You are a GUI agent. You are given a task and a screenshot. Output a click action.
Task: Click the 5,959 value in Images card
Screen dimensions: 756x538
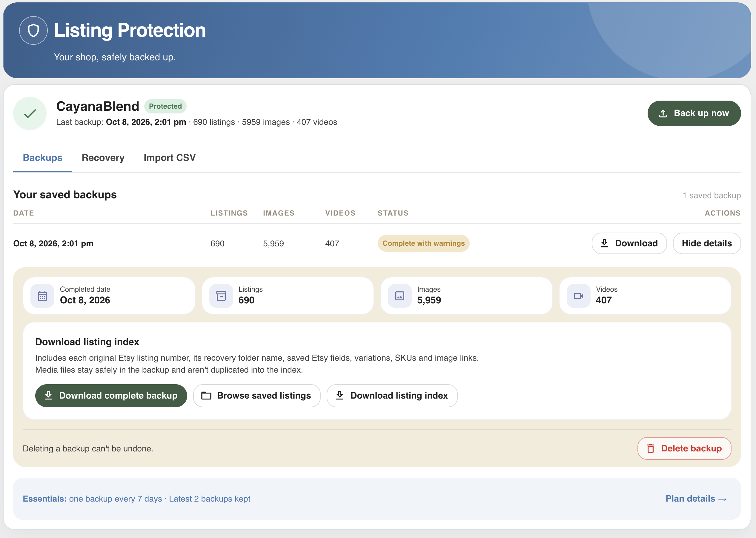pyautogui.click(x=429, y=300)
